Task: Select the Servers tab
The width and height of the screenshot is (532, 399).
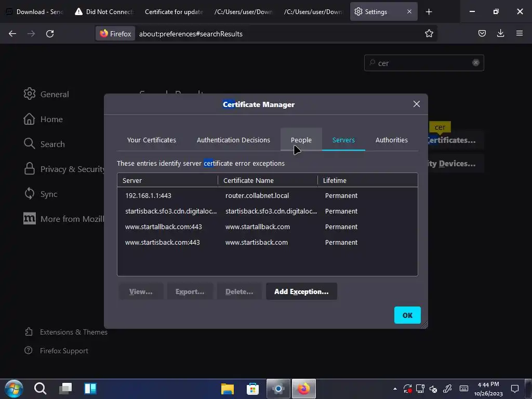Action: coord(343,140)
